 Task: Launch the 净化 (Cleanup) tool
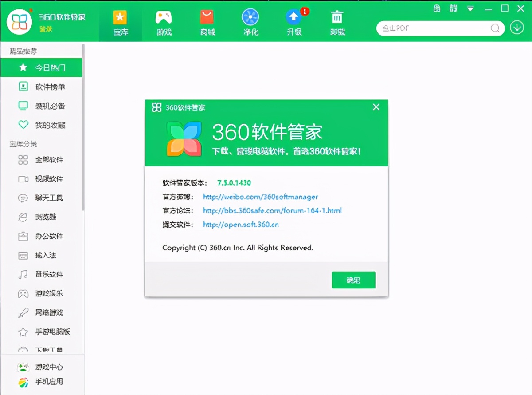(x=250, y=21)
